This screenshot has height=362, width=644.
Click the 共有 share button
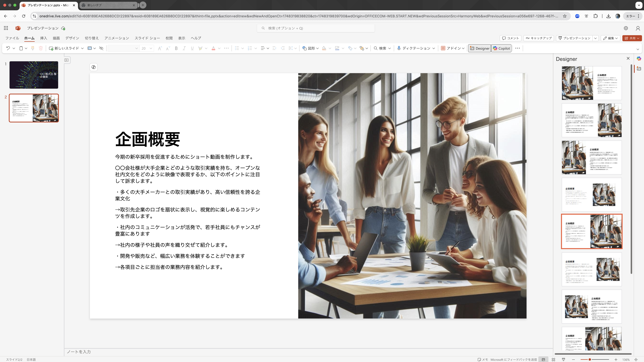coord(632,38)
